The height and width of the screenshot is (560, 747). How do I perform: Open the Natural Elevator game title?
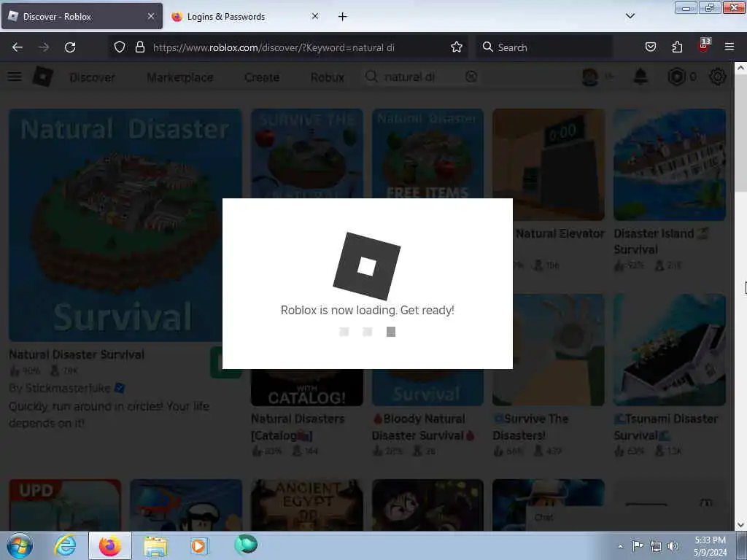pyautogui.click(x=560, y=234)
